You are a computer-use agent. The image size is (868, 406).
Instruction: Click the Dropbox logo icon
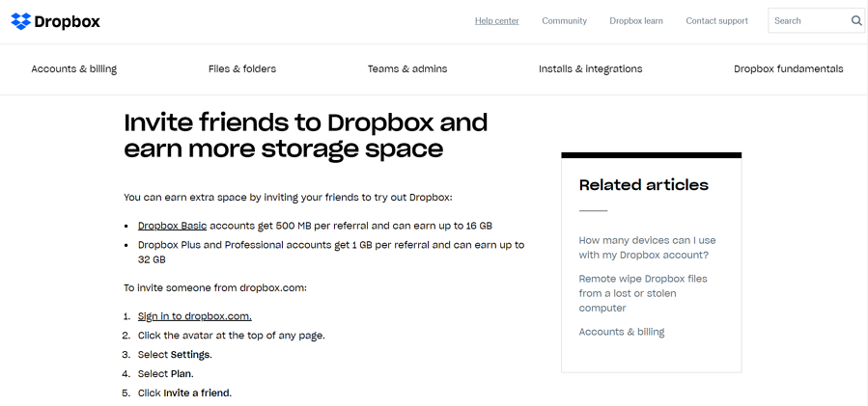tap(20, 21)
